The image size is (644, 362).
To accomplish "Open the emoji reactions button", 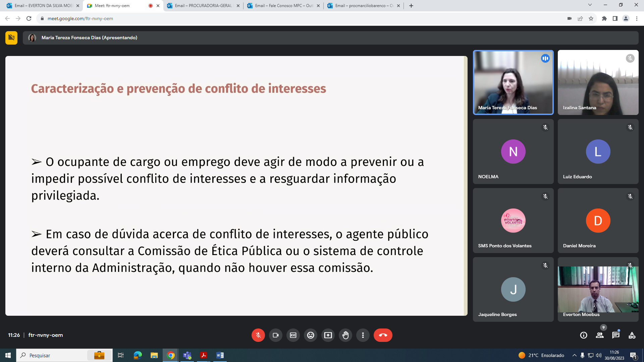I will pyautogui.click(x=311, y=335).
